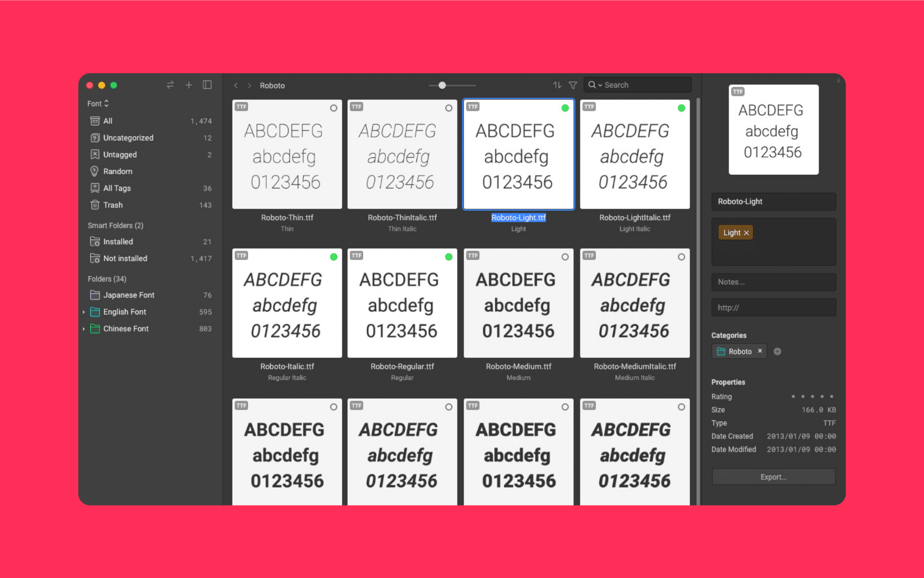Expand the Chinese Font folder arrow
The width and height of the screenshot is (924, 578).
click(84, 329)
